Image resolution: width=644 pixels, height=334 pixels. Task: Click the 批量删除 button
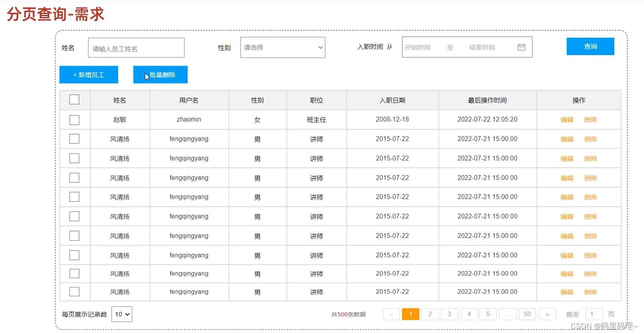tap(160, 75)
